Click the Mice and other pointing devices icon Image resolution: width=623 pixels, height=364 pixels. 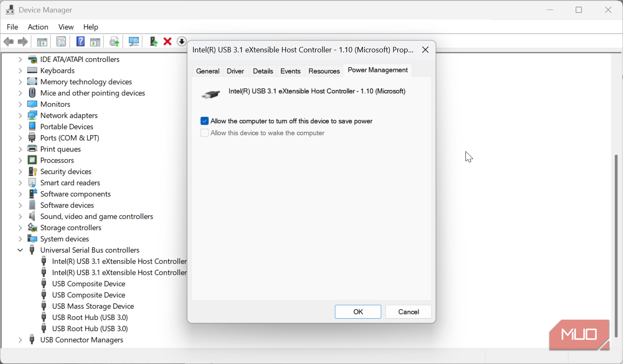(32, 93)
